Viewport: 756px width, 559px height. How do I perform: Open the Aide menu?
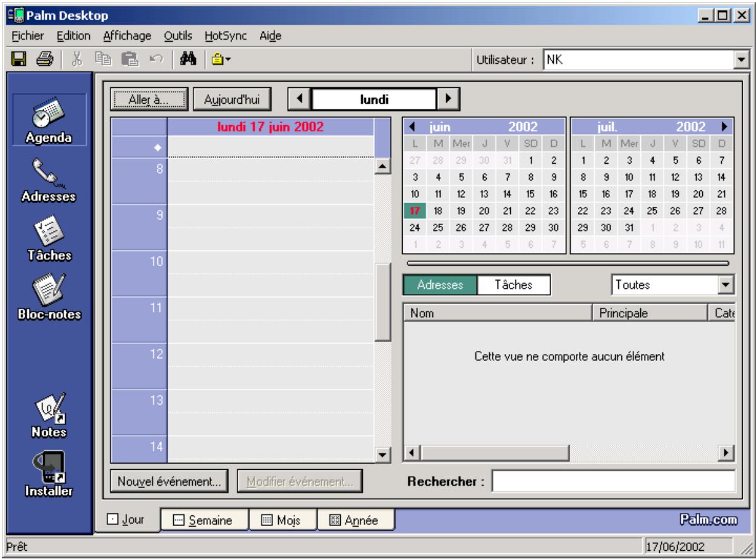pos(271,35)
